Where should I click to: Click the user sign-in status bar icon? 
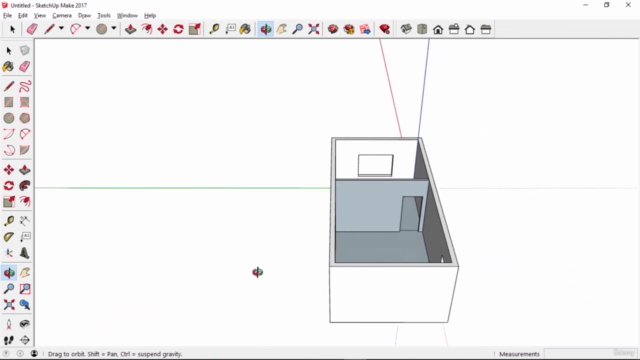point(34,353)
